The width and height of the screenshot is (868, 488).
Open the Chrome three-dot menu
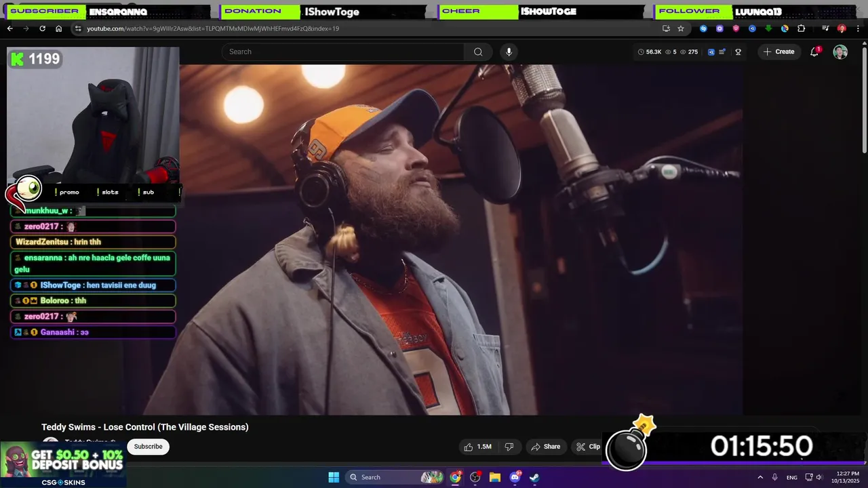pyautogui.click(x=858, y=28)
